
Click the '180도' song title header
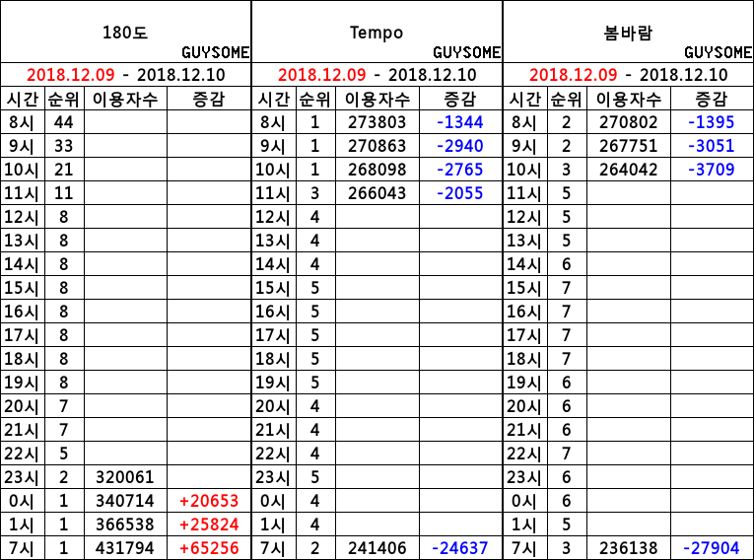[x=125, y=33]
